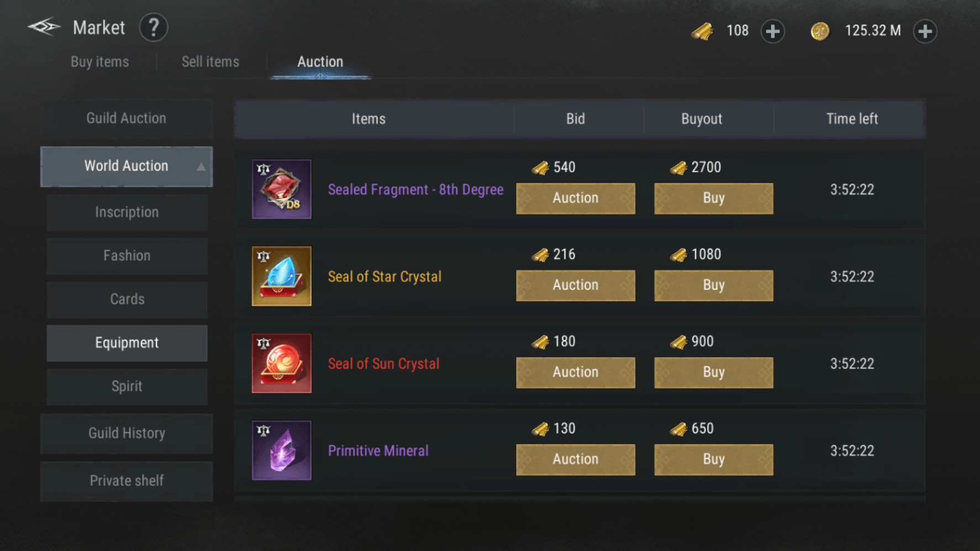The height and width of the screenshot is (551, 980).
Task: Add coins with the plus button
Action: click(925, 31)
